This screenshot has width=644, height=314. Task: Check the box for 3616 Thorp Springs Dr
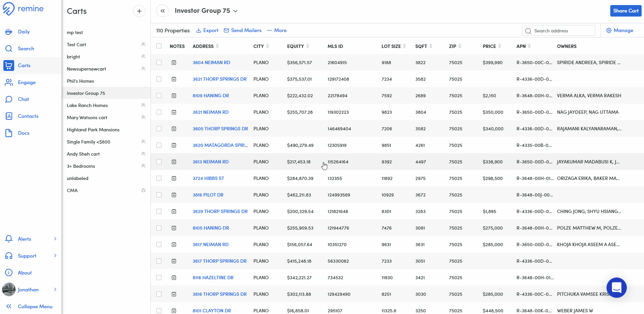click(159, 294)
